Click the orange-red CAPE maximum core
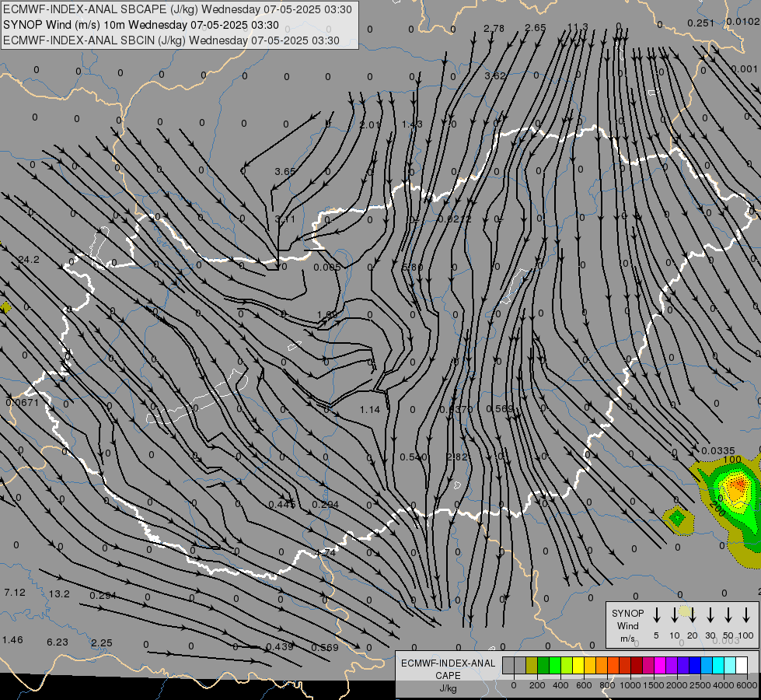The image size is (761, 700). 739,484
